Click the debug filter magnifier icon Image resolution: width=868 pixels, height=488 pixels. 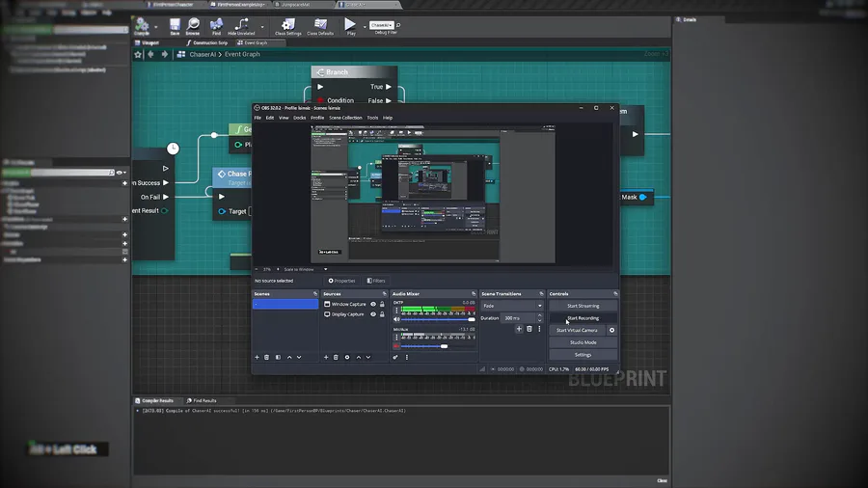tap(398, 25)
